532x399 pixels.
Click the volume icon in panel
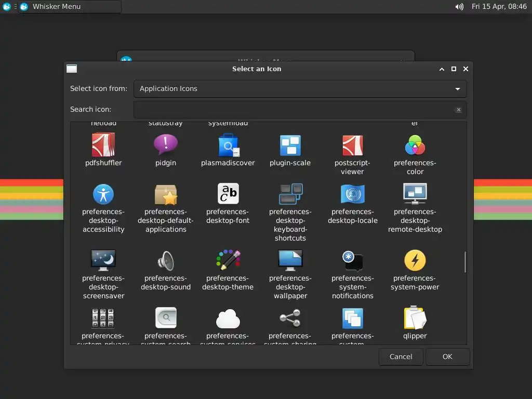click(459, 7)
